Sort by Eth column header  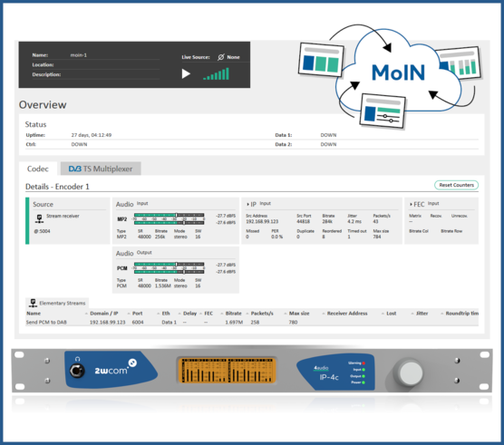tap(166, 314)
